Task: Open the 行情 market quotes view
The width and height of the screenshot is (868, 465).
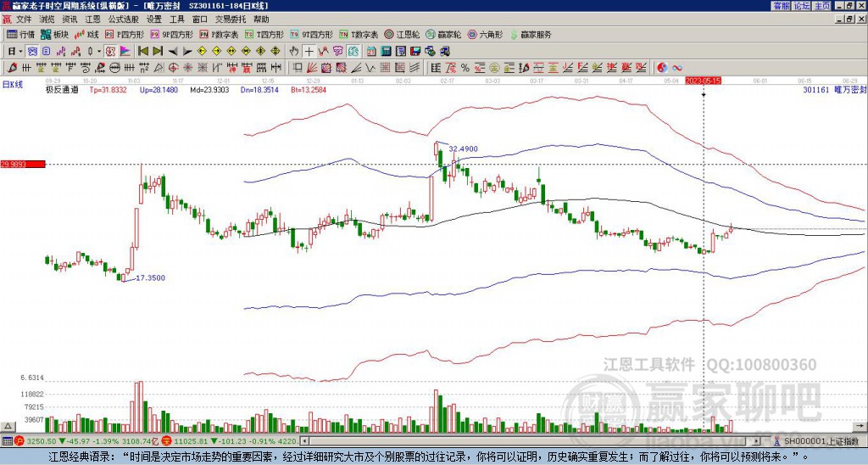Action: (x=20, y=34)
